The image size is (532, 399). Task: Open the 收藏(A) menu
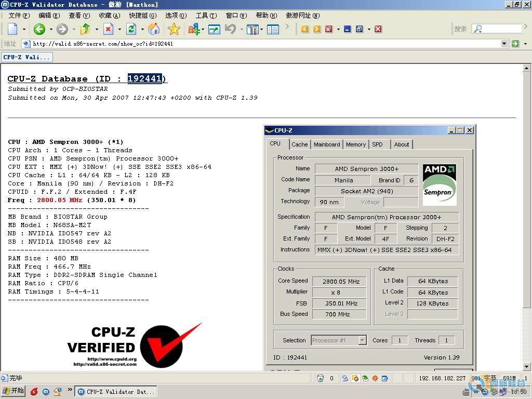(109, 15)
